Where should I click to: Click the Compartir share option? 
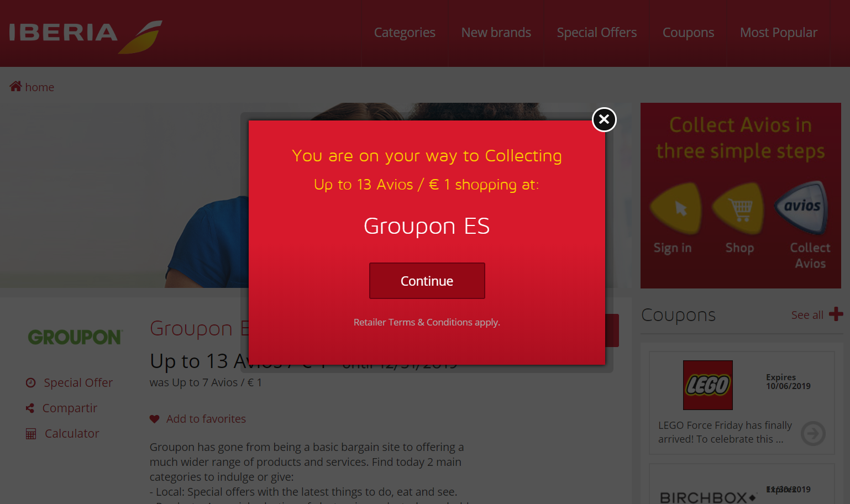(61, 408)
